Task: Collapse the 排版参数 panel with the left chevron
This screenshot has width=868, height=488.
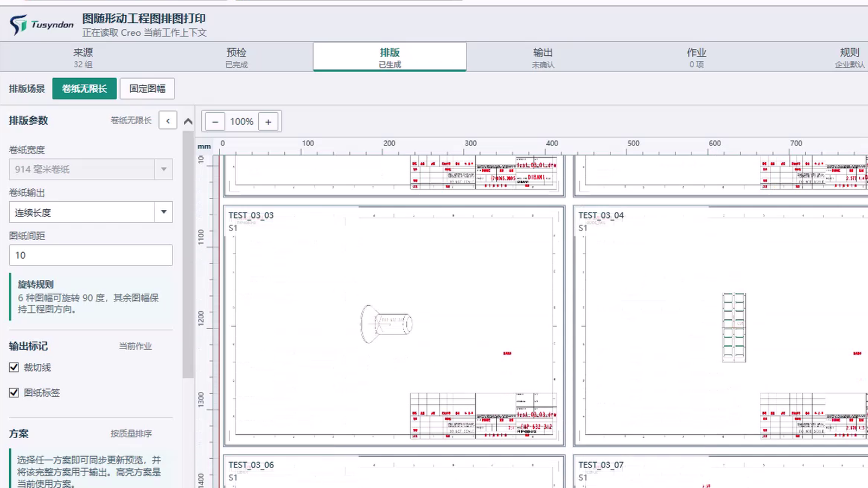Action: coord(168,121)
